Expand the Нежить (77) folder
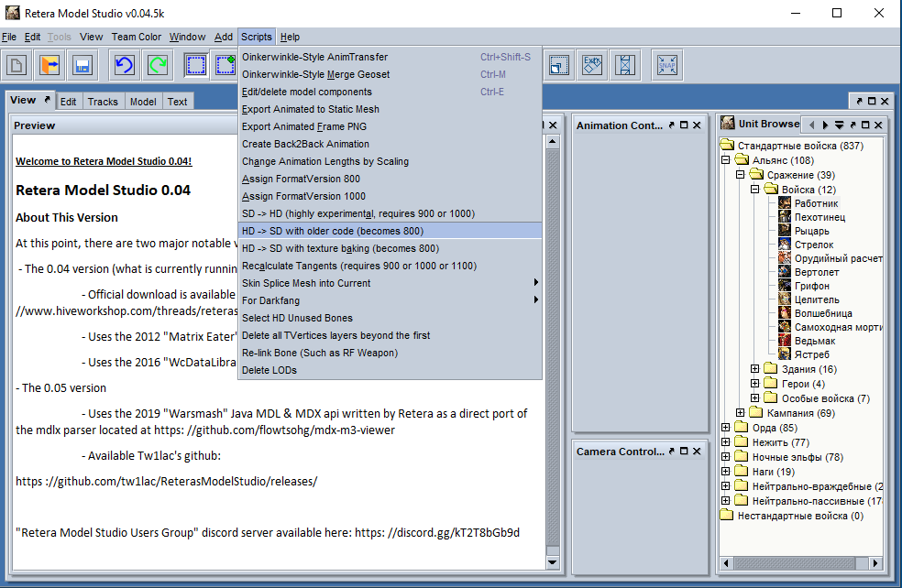 [x=725, y=442]
